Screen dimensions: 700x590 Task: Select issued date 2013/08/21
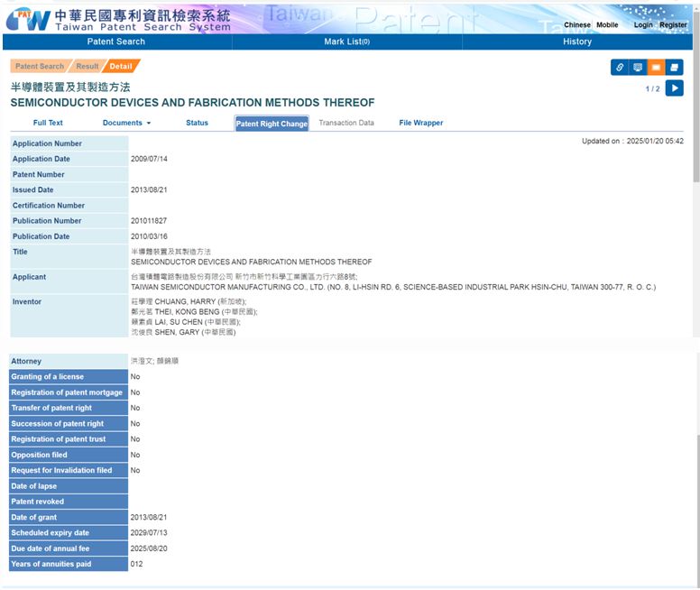click(x=149, y=189)
